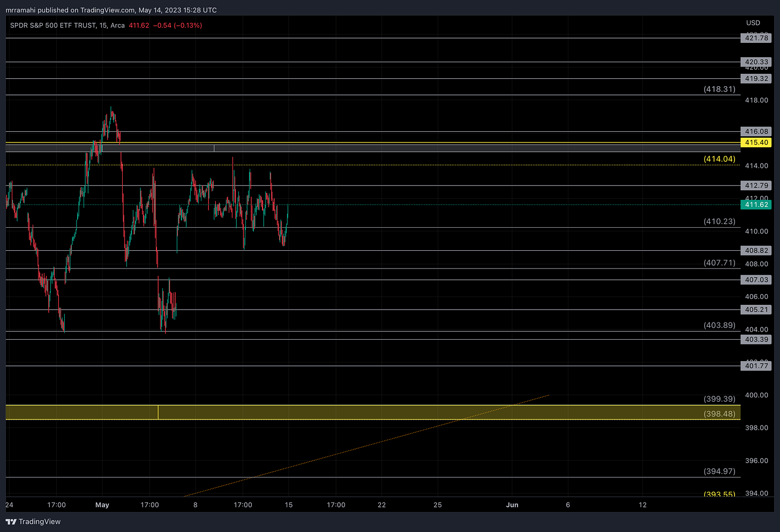
Task: Click the Jun label on time axis
Action: point(512,505)
